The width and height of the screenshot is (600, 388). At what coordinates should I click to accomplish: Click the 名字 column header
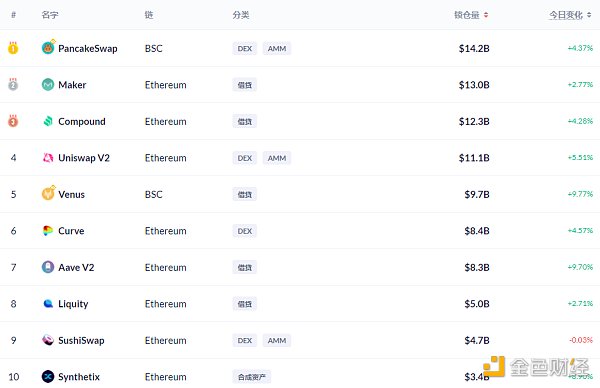pos(50,15)
